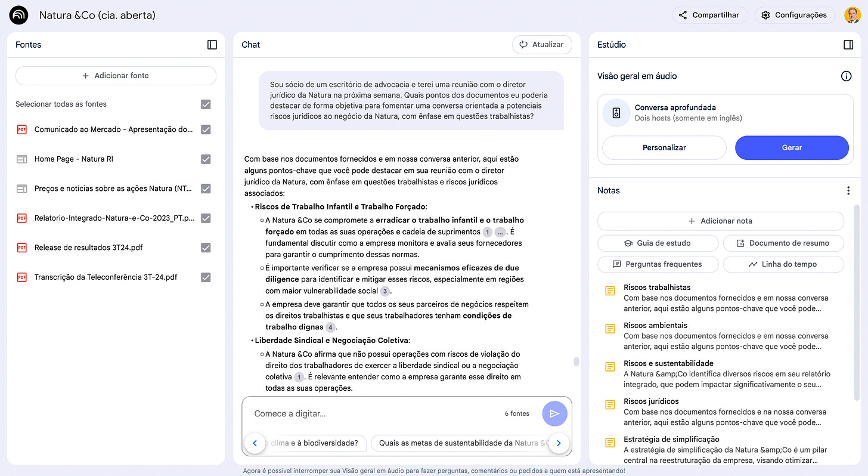Collapse the Fontes panel icon
The width and height of the screenshot is (868, 476).
pyautogui.click(x=212, y=45)
